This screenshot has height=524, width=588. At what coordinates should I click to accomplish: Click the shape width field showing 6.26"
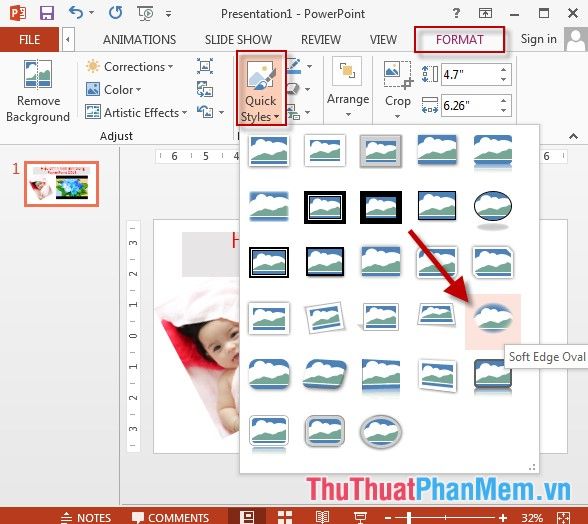tap(470, 105)
